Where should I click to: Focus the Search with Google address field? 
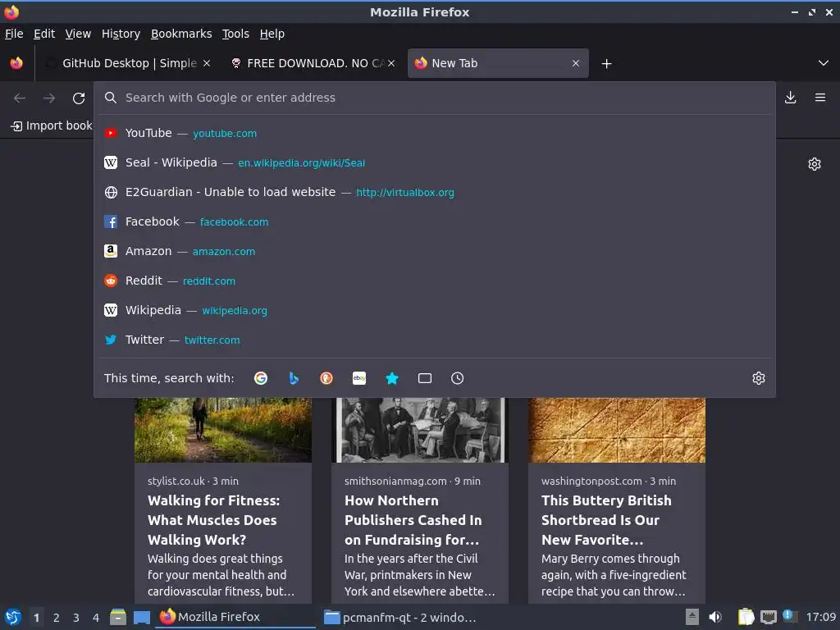(435, 98)
